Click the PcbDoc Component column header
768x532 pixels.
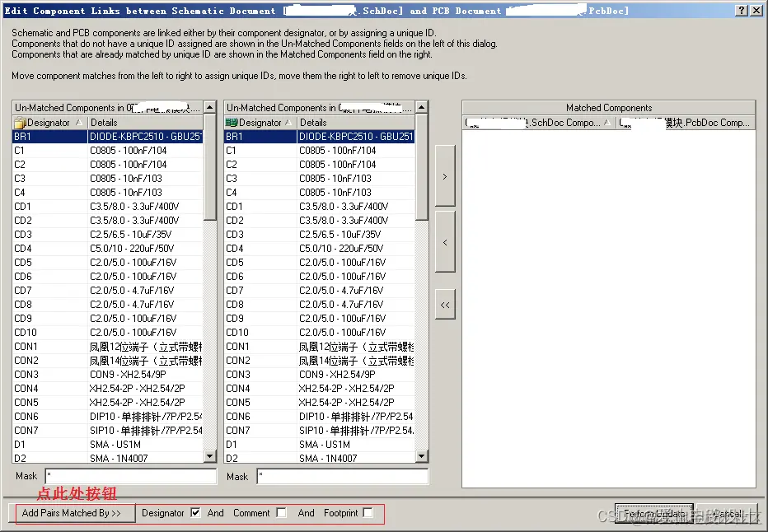686,123
